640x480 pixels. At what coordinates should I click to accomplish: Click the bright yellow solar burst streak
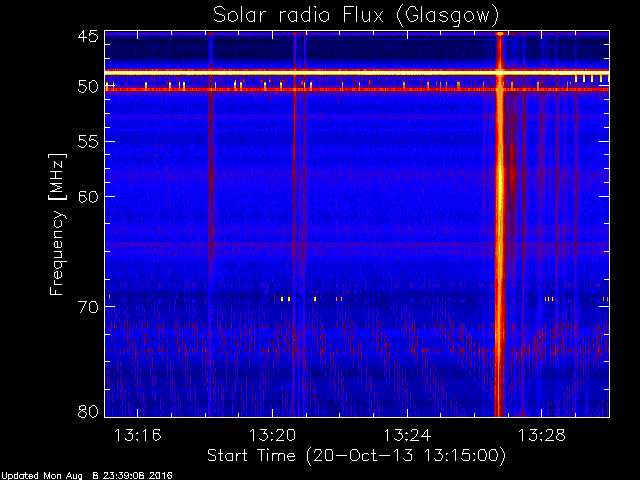point(500,224)
